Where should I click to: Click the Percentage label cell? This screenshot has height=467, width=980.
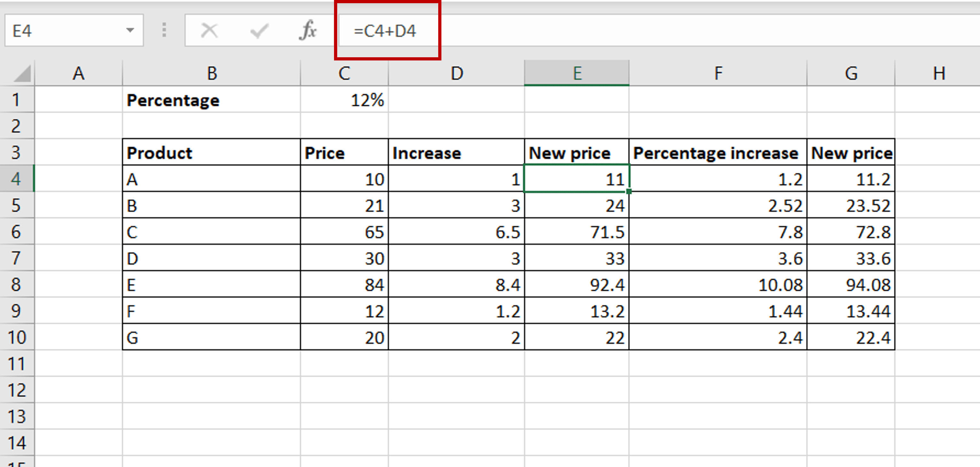pos(173,100)
